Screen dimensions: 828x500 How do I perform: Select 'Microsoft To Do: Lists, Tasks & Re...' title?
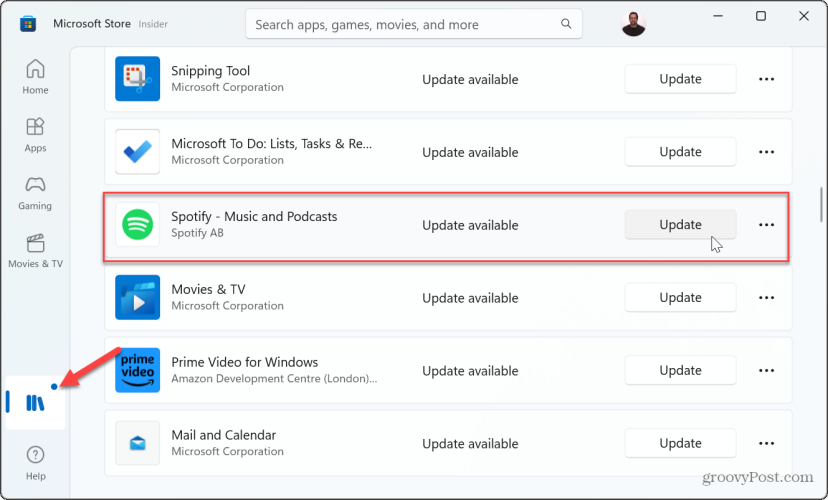(271, 144)
